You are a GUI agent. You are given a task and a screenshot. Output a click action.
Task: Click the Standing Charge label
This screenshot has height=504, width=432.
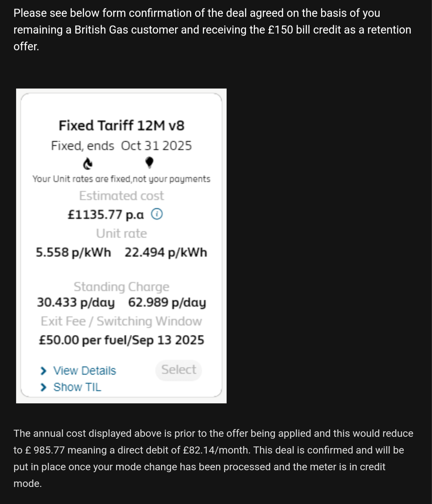122,287
